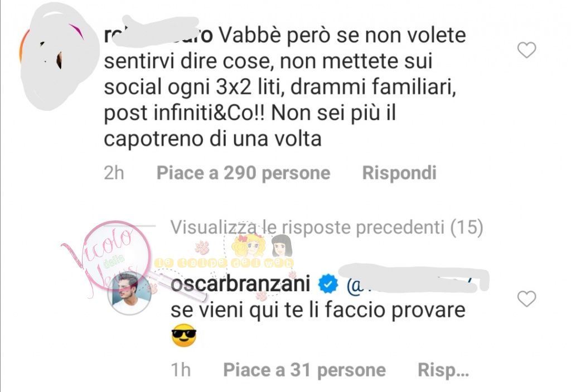Open "Piace a 31 persone" likes list
Viewport: 571px width, 392px height.
coord(304,370)
